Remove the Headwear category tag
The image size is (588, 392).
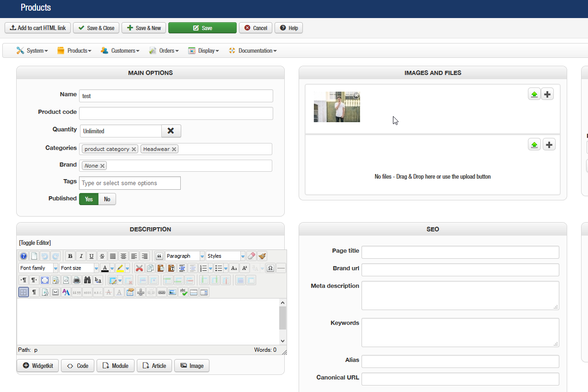tap(174, 149)
